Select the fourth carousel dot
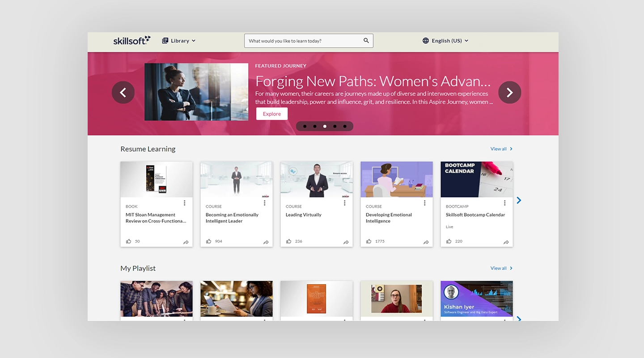The image size is (644, 358). pyautogui.click(x=335, y=126)
